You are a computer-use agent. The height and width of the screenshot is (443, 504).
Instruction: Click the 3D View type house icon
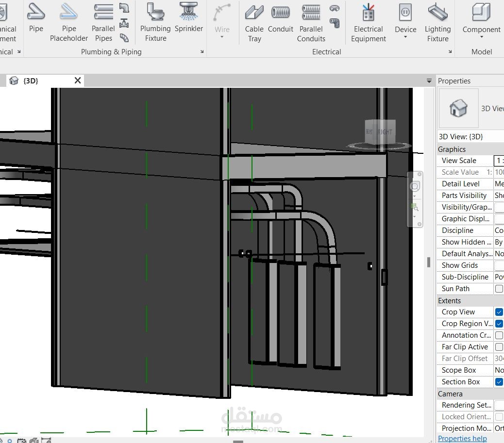pos(458,108)
